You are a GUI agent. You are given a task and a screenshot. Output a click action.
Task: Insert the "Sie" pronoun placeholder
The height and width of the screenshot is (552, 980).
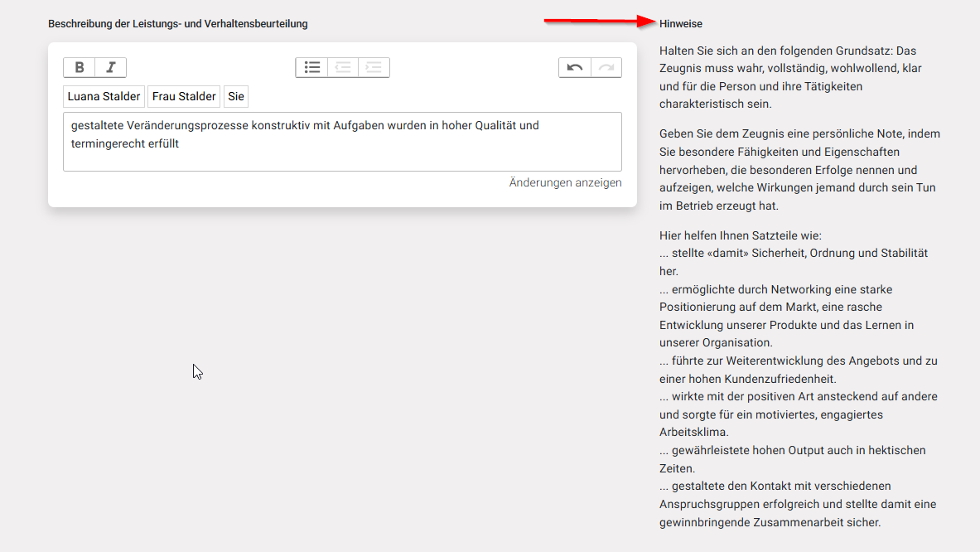[x=235, y=96]
